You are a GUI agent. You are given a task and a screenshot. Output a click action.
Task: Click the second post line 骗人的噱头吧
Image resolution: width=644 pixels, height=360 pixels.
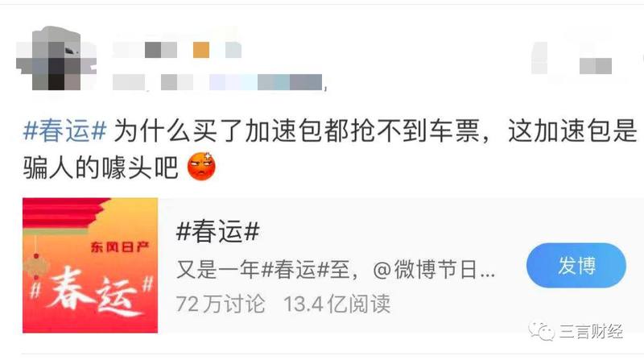(x=101, y=168)
